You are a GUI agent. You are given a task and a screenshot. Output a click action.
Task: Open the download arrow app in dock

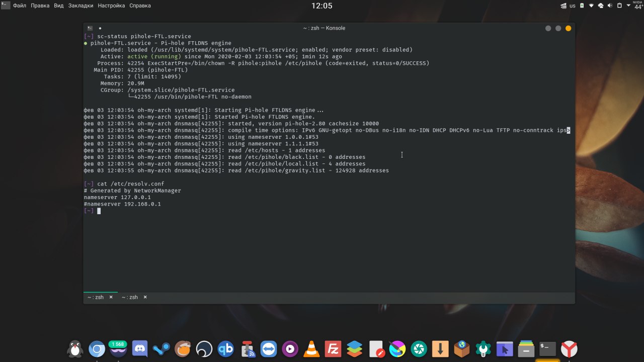(x=440, y=348)
